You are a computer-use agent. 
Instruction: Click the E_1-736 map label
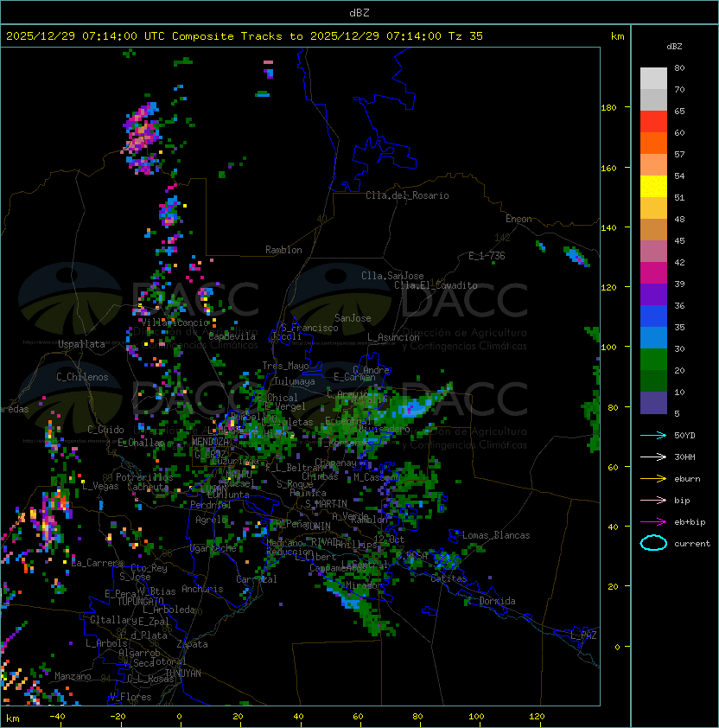pos(487,256)
